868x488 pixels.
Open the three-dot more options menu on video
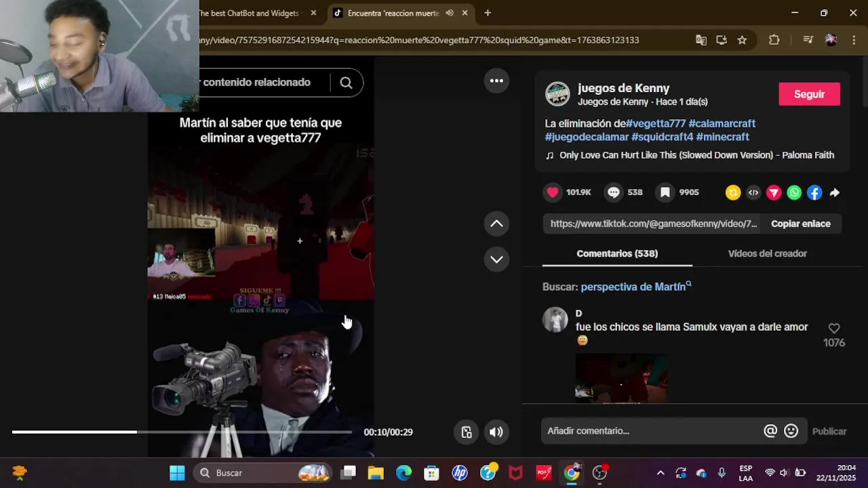coord(496,81)
